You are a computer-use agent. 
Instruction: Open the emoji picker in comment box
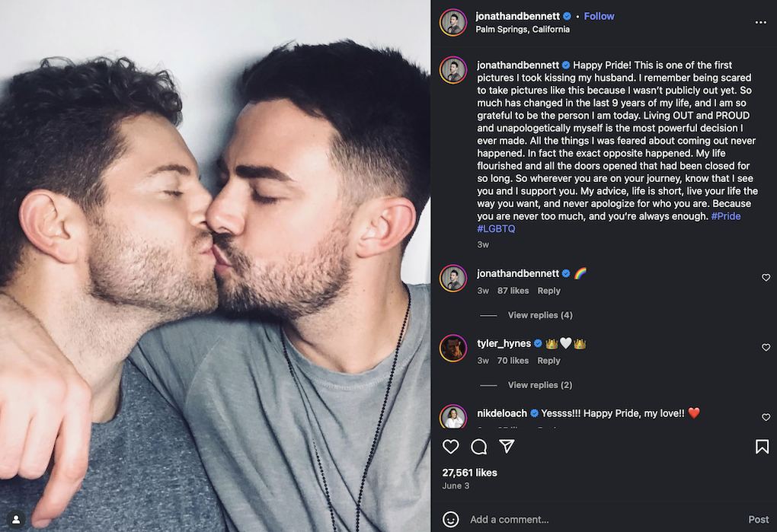pos(451,519)
